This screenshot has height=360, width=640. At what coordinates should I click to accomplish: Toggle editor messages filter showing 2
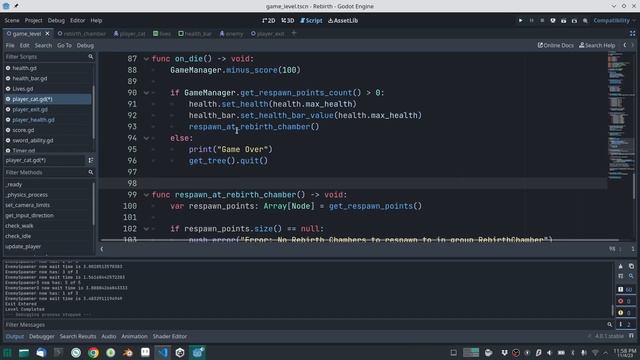click(625, 324)
